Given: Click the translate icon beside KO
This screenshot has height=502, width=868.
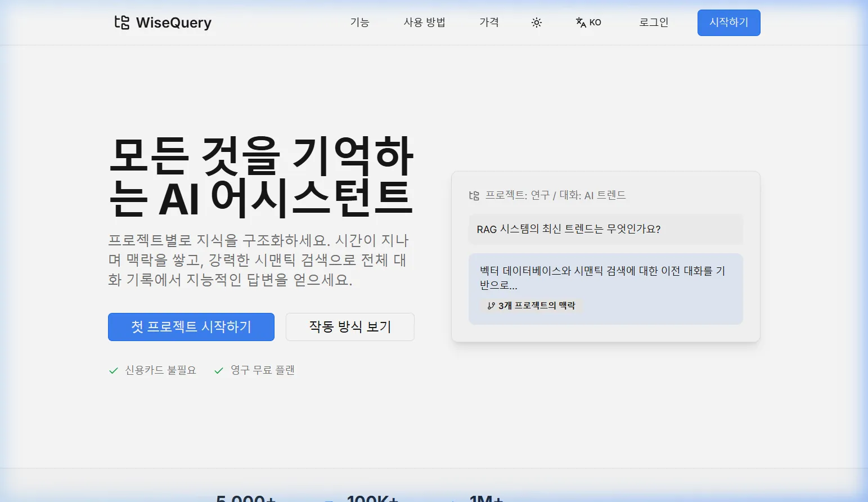Looking at the screenshot, I should (581, 23).
